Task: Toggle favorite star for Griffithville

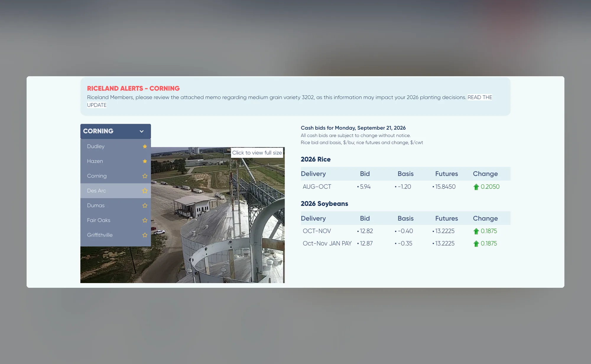Action: [145, 235]
